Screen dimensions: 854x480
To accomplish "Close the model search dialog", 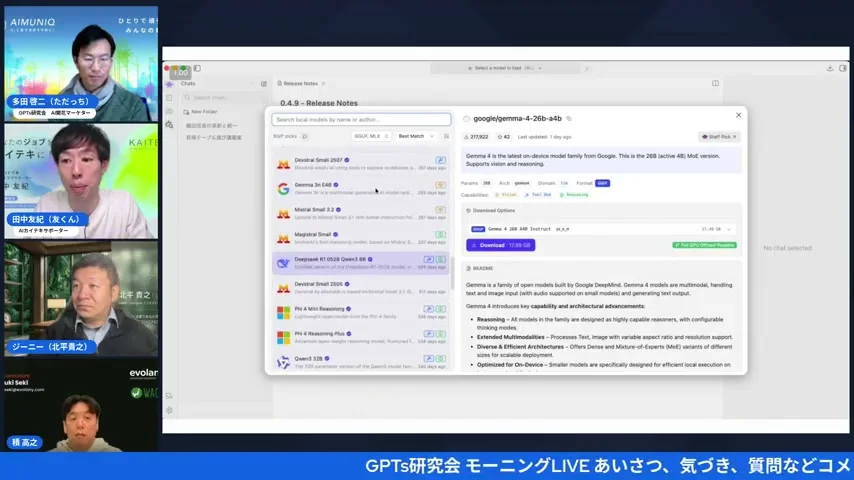I will [x=739, y=115].
